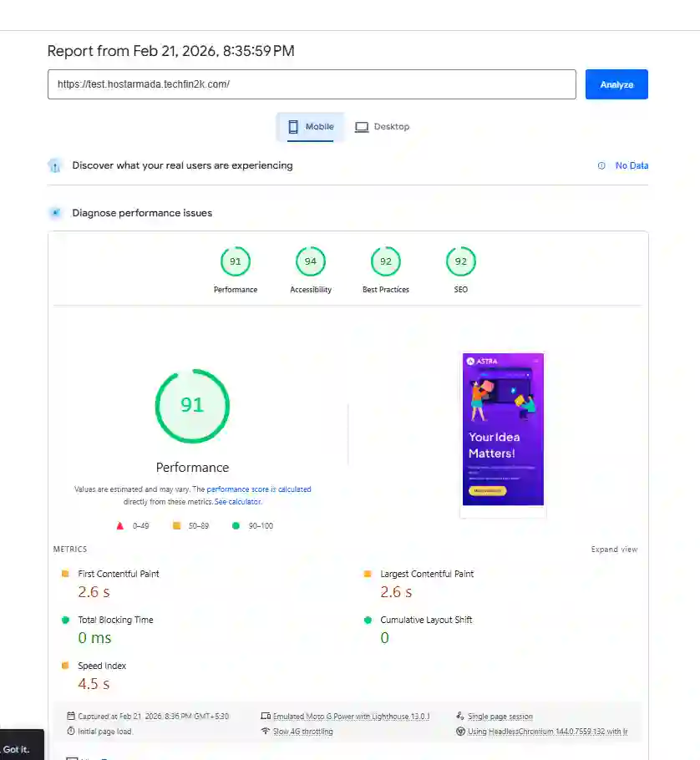Click the 0 ms Total Blocking Time value

(94, 638)
